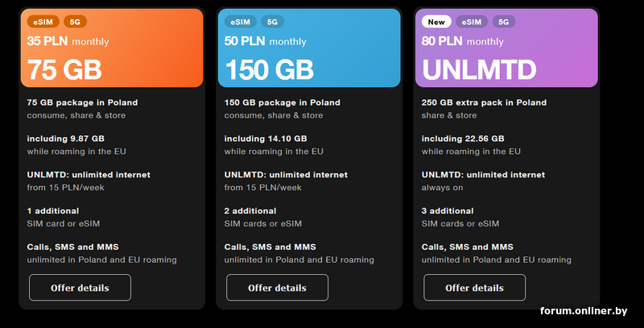Click the 50 PLN monthly price
This screenshot has height=328, width=644.
pos(265,41)
